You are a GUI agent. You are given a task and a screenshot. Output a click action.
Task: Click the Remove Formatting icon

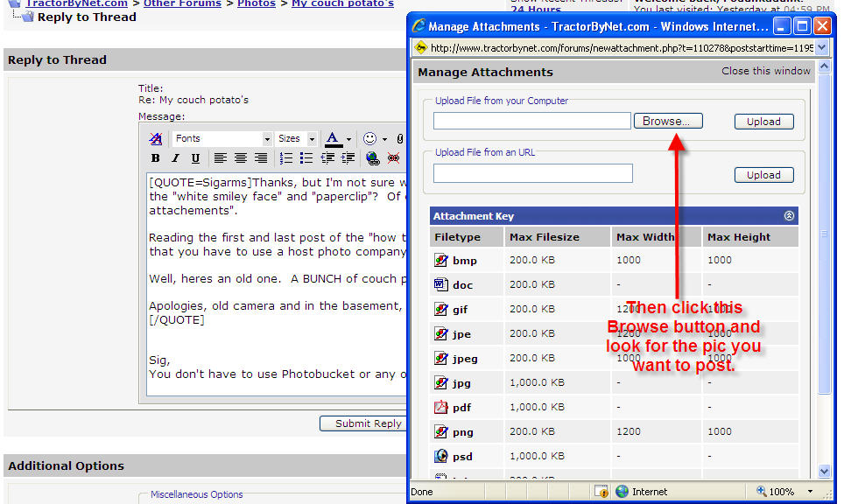pos(156,138)
